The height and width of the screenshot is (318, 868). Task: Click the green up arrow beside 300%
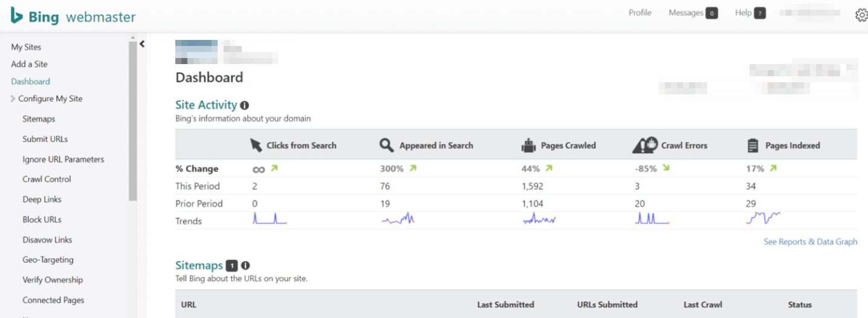click(x=413, y=169)
